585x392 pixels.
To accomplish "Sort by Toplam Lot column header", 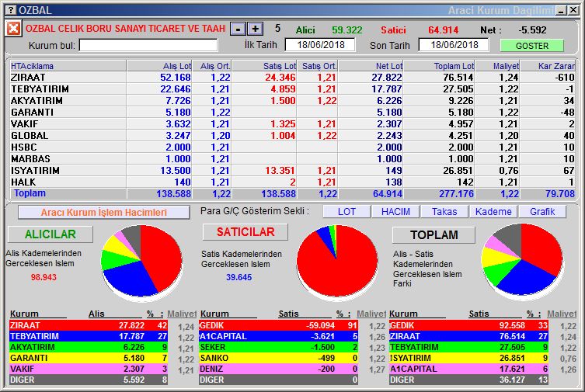I will (440, 66).
